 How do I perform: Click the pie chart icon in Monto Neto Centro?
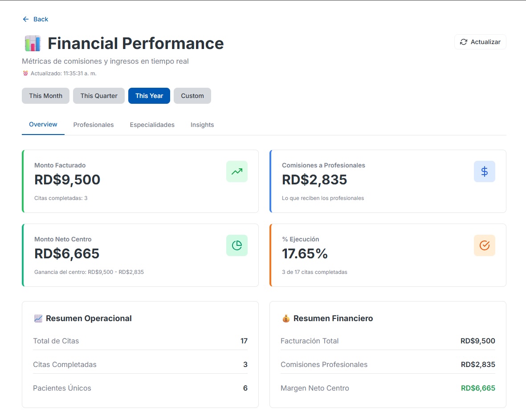pos(237,245)
